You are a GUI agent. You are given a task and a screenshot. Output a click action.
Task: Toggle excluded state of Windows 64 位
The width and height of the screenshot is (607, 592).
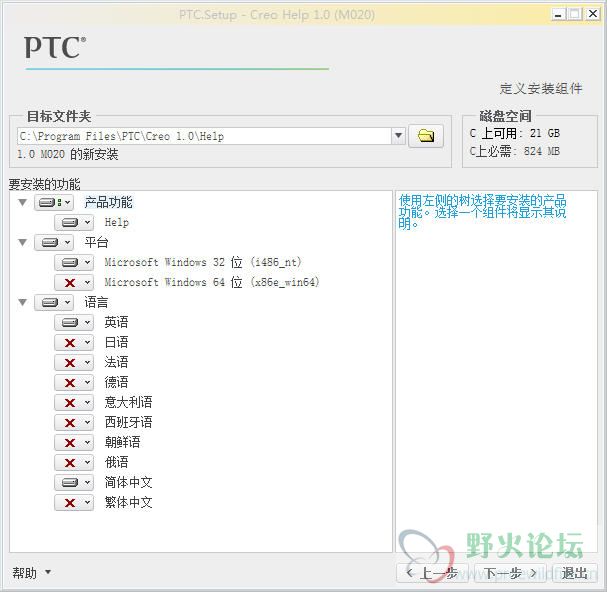pyautogui.click(x=74, y=282)
